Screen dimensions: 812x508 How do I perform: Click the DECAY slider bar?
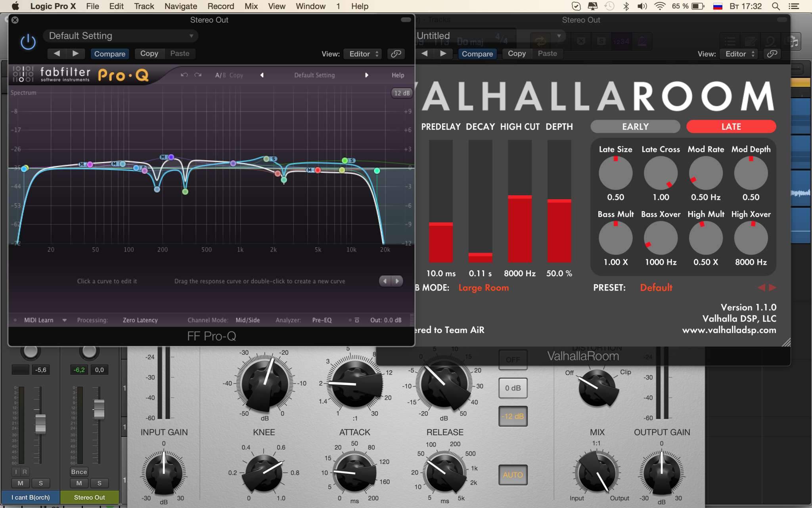click(x=480, y=201)
